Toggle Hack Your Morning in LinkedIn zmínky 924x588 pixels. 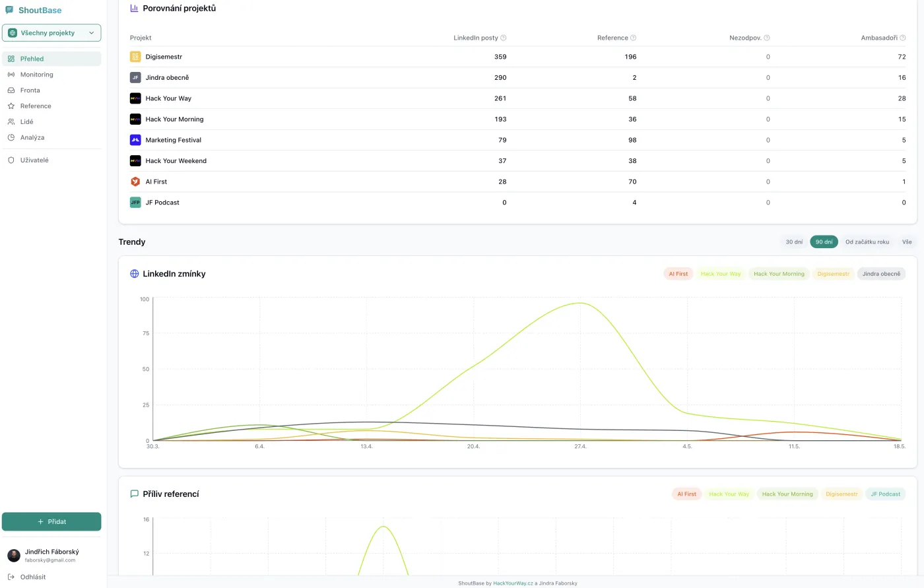point(779,274)
